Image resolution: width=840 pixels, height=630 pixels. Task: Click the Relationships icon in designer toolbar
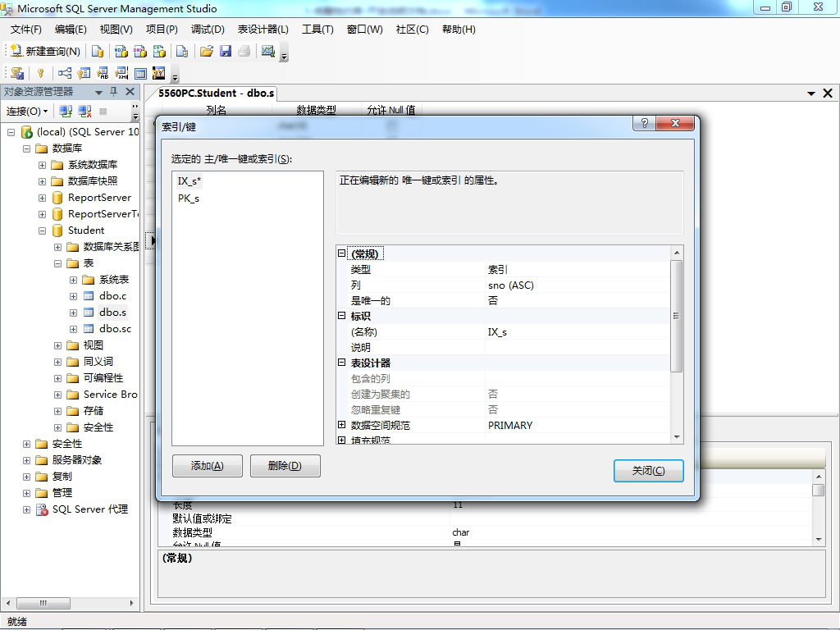[x=65, y=73]
